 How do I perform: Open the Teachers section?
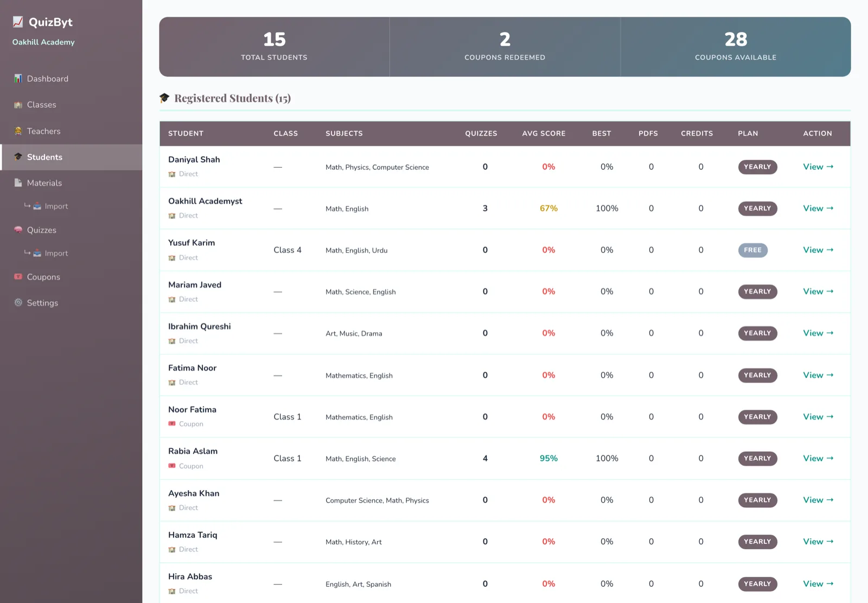tap(71, 131)
